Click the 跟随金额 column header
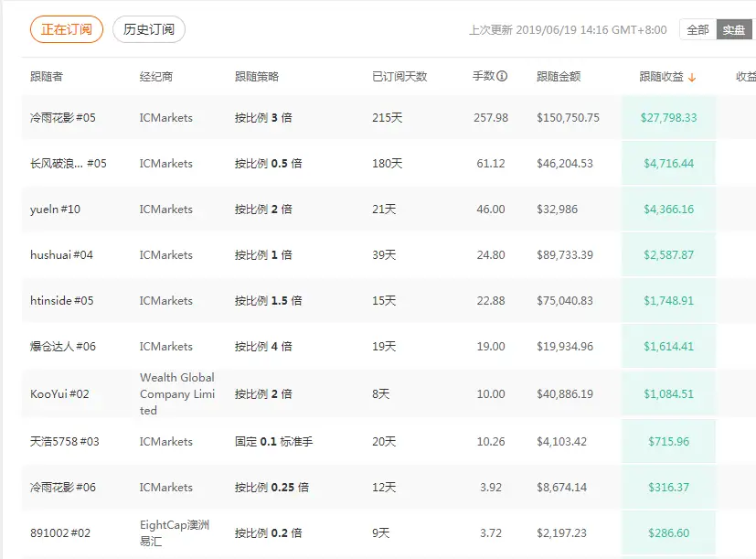This screenshot has height=559, width=756. (559, 76)
